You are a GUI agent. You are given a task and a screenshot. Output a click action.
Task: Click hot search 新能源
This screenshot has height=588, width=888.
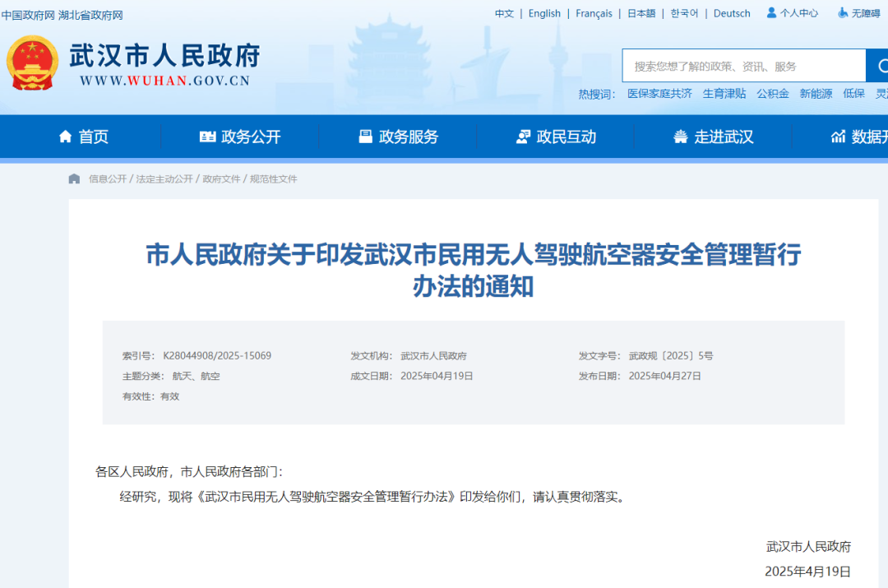pos(816,94)
